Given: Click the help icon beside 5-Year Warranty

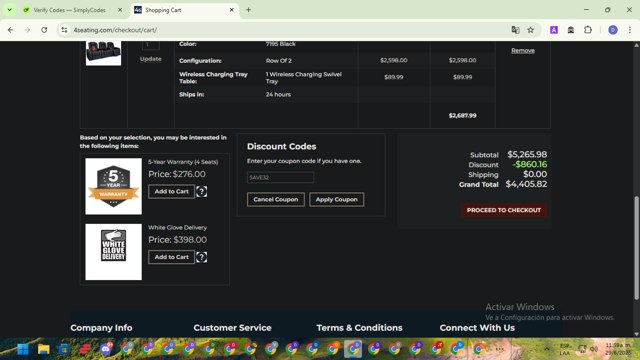Looking at the screenshot, I should tap(202, 191).
